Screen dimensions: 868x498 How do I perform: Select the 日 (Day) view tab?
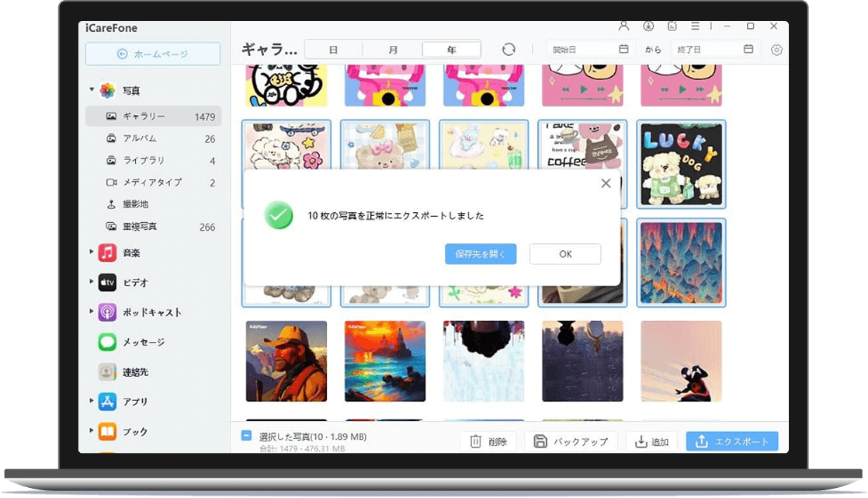tap(333, 48)
